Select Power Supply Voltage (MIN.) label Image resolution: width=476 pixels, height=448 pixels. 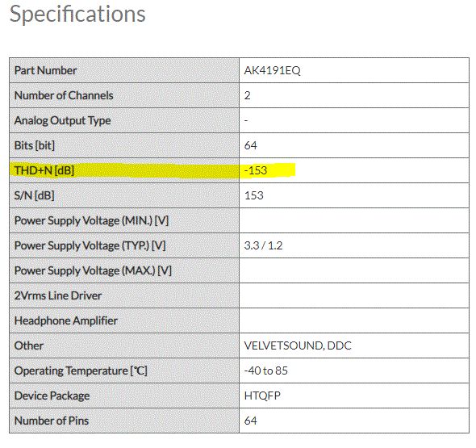coord(91,220)
